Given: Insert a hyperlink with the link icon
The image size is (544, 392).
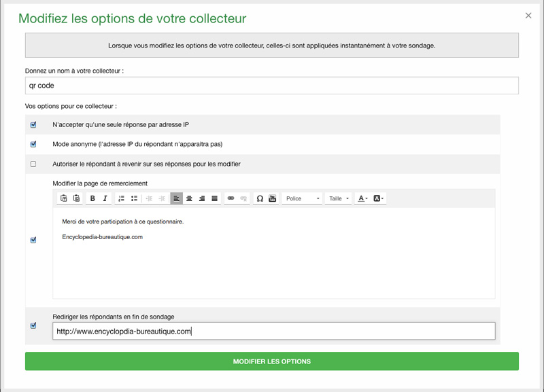Looking at the screenshot, I should pos(231,198).
